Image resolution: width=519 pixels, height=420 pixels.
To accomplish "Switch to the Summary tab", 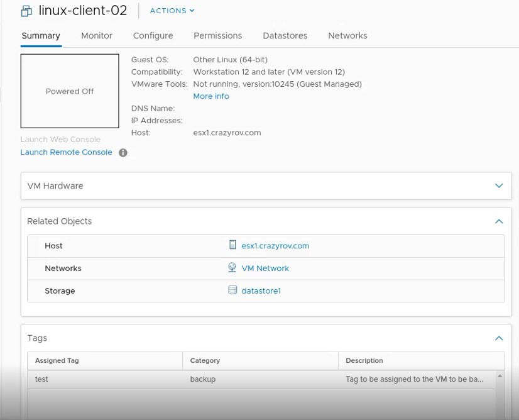I will pyautogui.click(x=41, y=36).
